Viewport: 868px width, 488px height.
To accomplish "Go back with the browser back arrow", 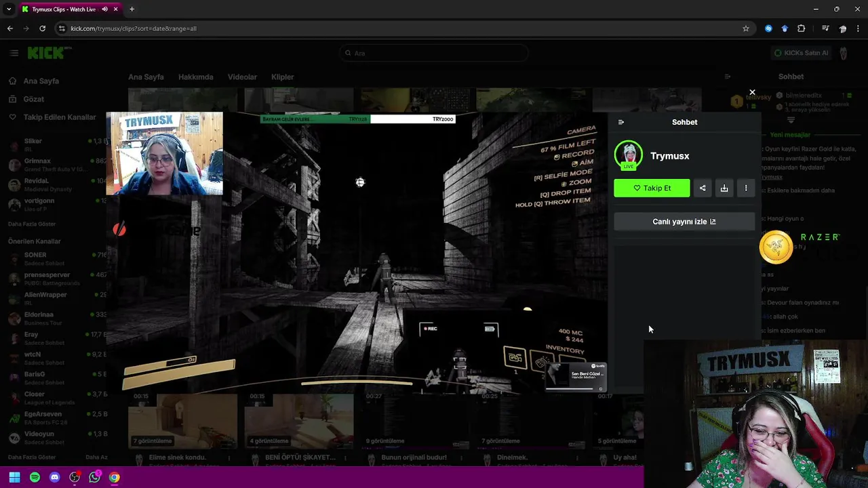I will 9,28.
